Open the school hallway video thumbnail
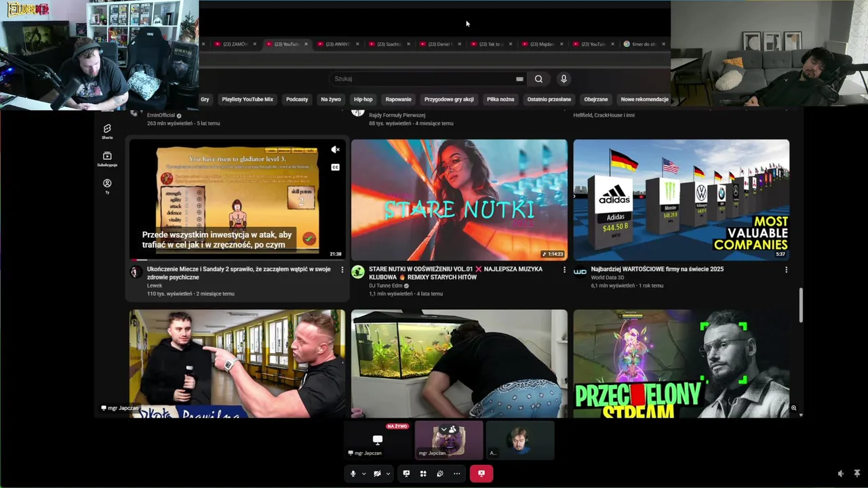Viewport: 868px width, 488px height. [x=237, y=364]
